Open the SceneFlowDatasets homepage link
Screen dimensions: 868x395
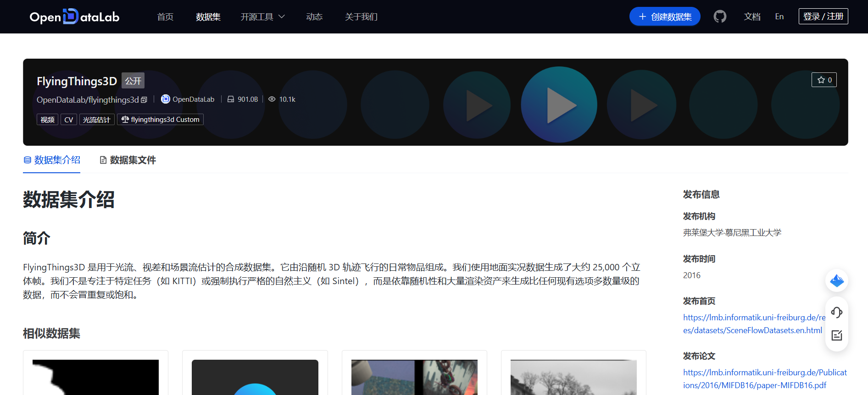pos(754,324)
